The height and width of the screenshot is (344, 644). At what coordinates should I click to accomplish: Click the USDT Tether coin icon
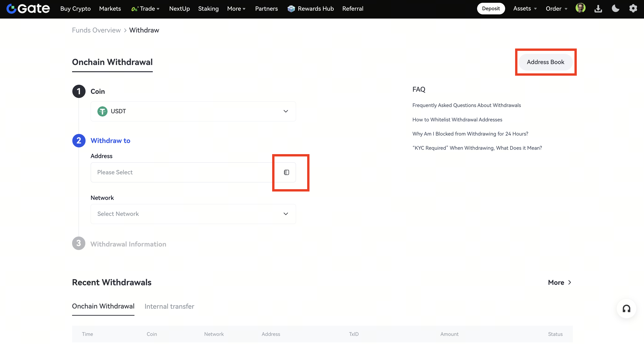[102, 111]
